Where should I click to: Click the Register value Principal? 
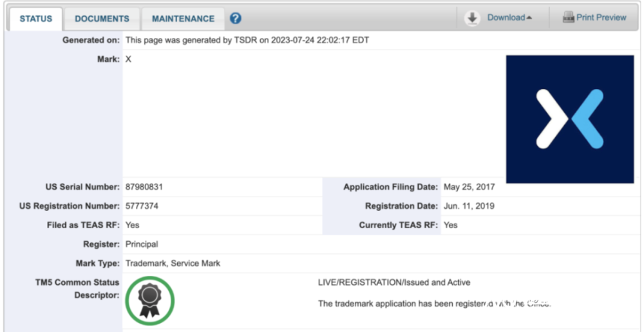coord(142,244)
